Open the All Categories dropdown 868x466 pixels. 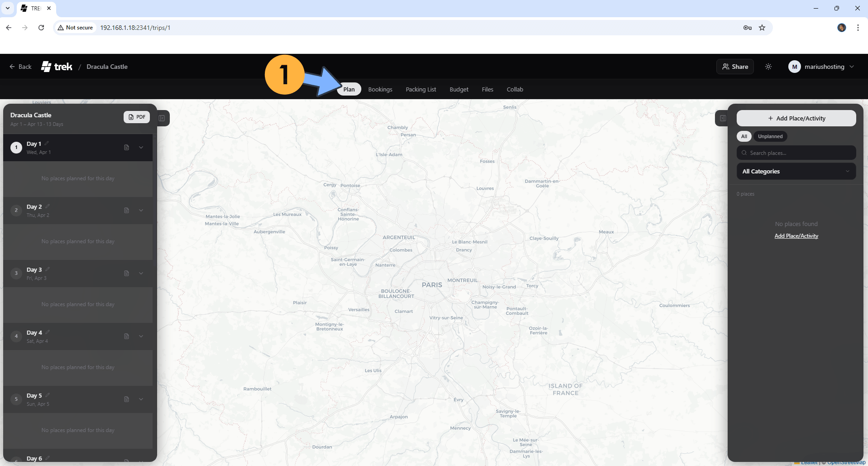796,172
